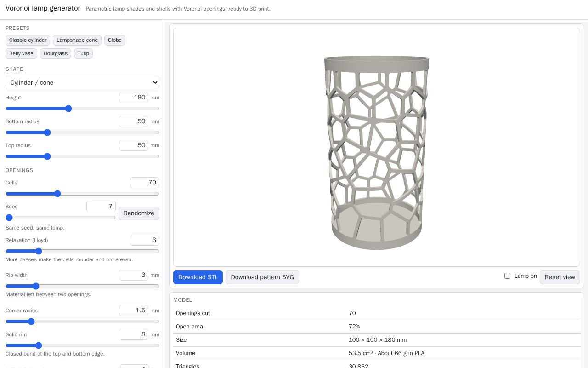Click the Bottom radius input field

(x=134, y=121)
